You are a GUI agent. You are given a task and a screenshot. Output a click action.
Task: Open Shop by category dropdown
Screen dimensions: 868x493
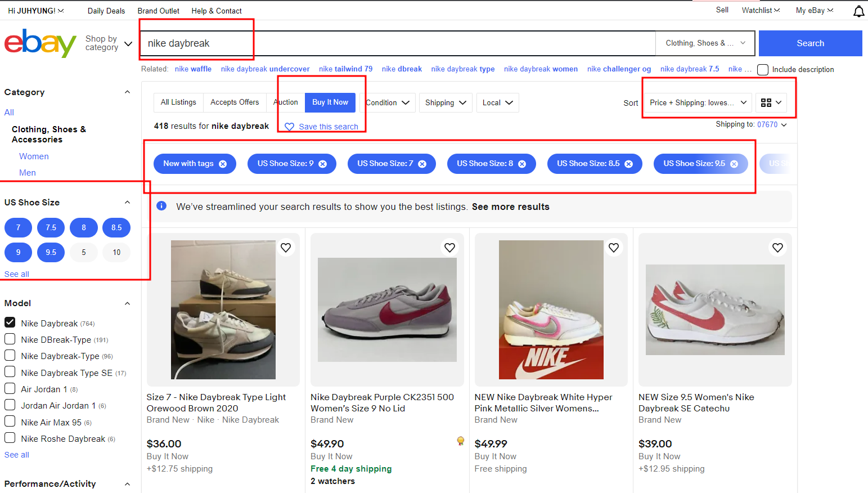(109, 43)
